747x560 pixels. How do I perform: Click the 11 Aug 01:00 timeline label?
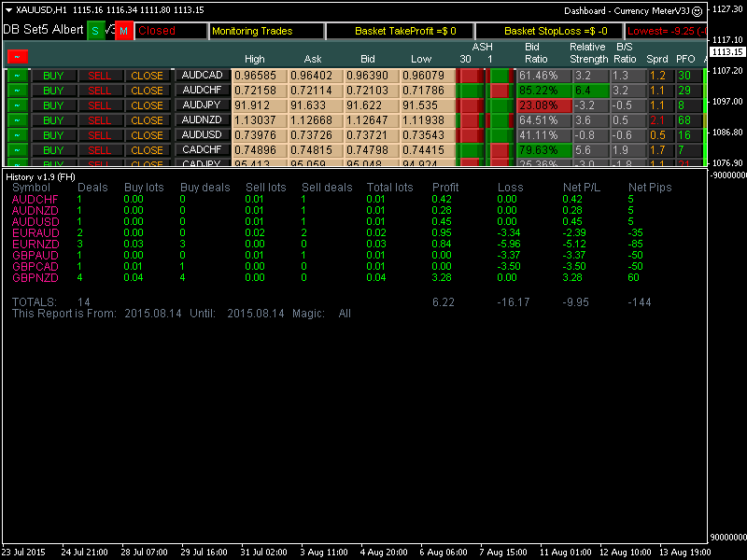566,553
